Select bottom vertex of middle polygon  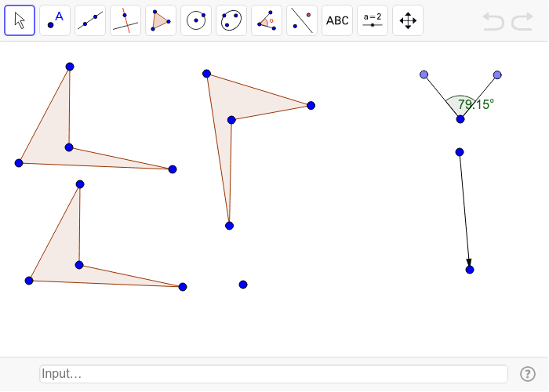click(x=229, y=226)
